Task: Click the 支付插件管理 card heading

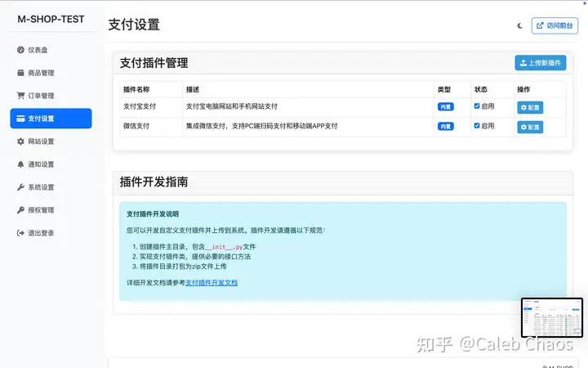Action: point(154,63)
